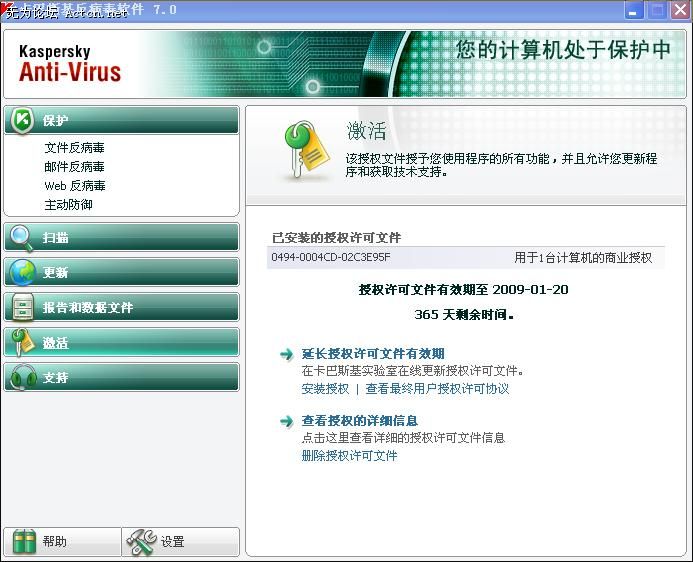Click the red Kaspersky title bar icon
693x562 pixels.
pyautogui.click(x=6, y=8)
